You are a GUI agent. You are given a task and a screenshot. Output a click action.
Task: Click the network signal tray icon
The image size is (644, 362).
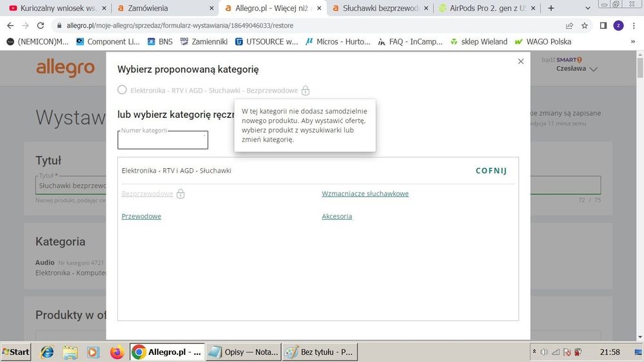tap(556, 352)
